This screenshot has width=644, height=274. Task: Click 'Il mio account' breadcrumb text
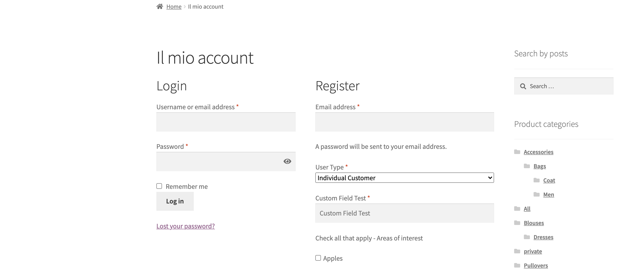[206, 7]
